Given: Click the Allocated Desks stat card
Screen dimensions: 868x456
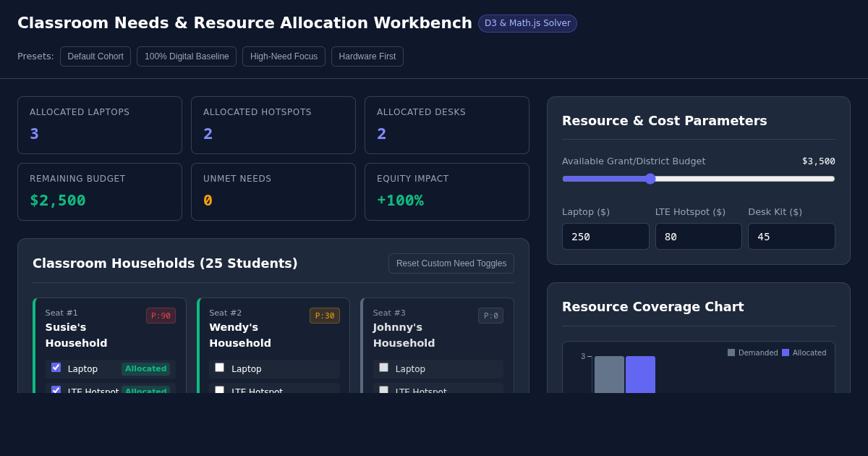Looking at the screenshot, I should 447,125.
